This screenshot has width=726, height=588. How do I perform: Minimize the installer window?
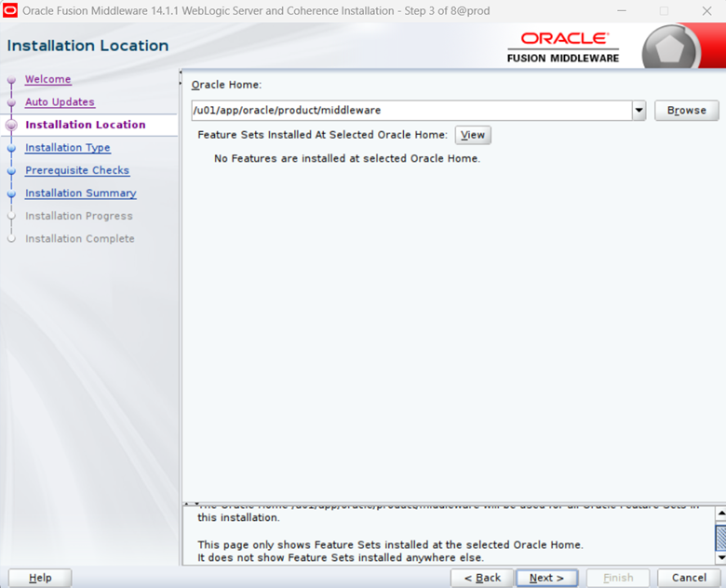click(x=622, y=10)
